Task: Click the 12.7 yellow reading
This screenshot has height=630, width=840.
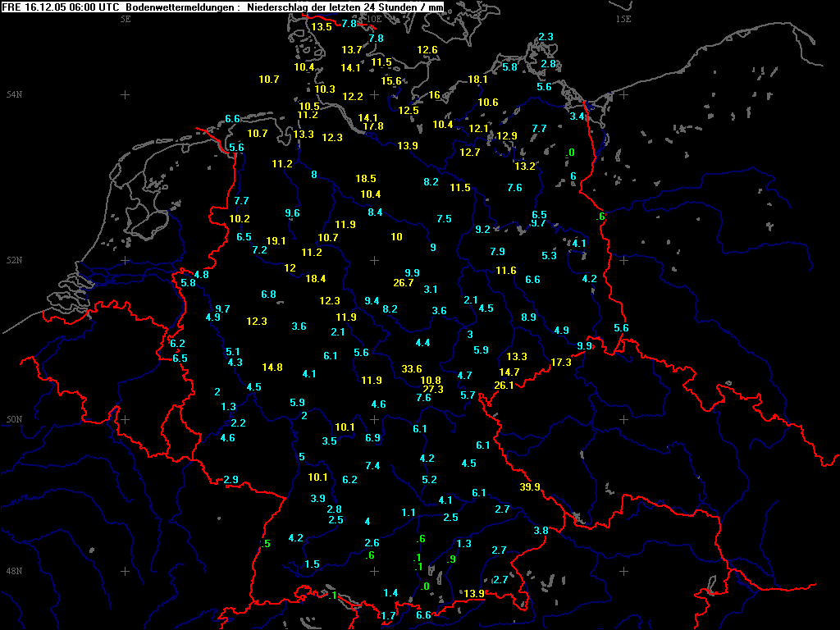Action: 470,152
